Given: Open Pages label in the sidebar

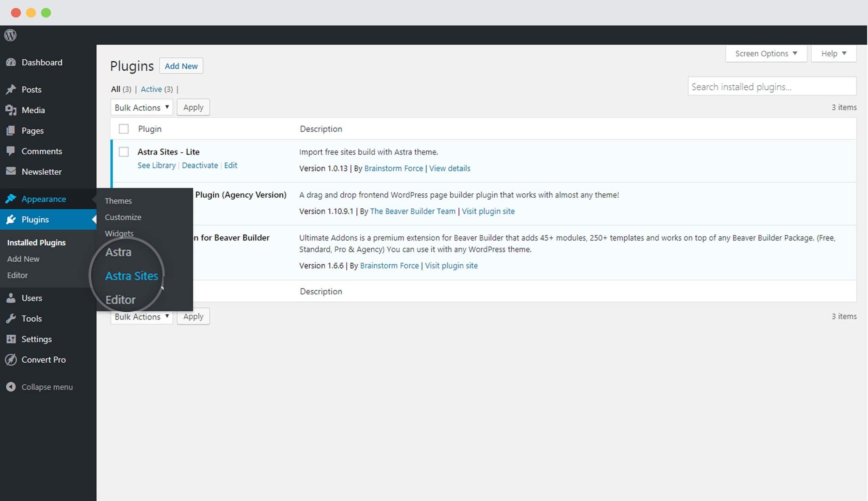Looking at the screenshot, I should pos(33,131).
